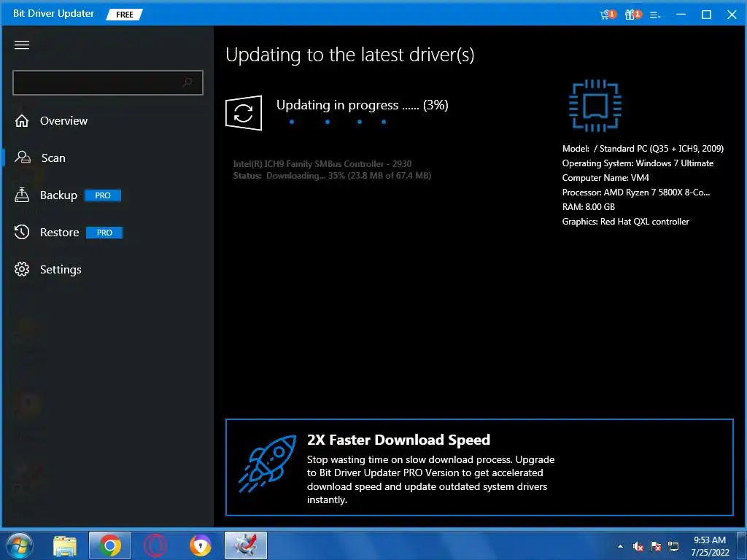747x560 pixels.
Task: Click the taskbar clock and date
Action: tap(710, 546)
